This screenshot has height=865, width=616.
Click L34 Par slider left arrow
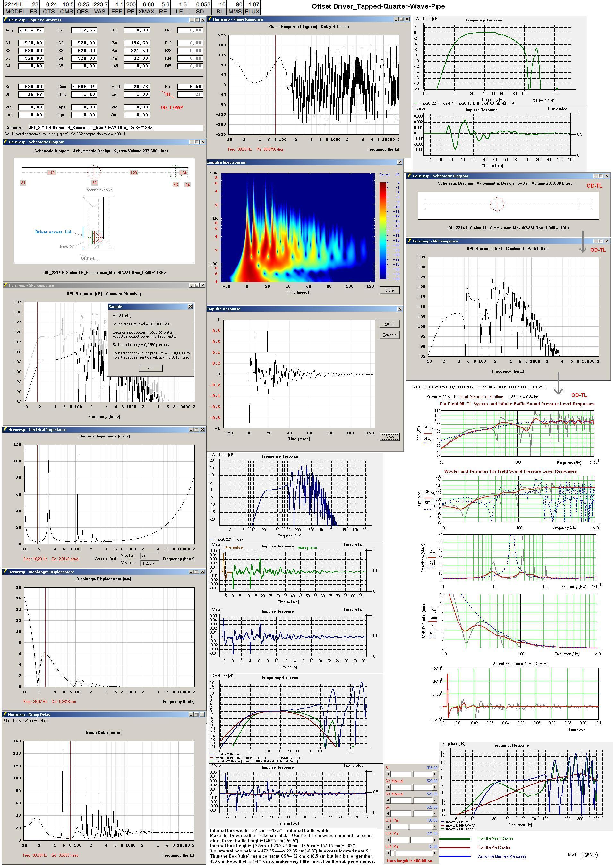(x=388, y=853)
